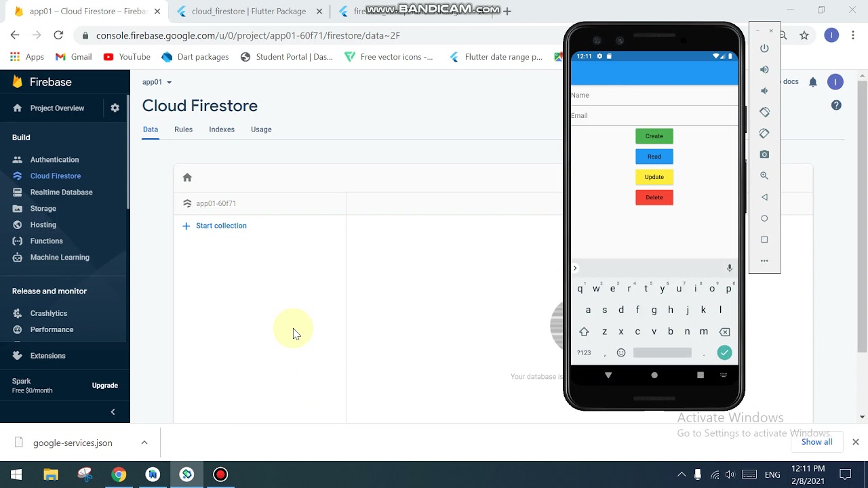Viewport: 868px width, 488px height.
Task: Open Firebase project settings gear
Action: click(x=115, y=108)
